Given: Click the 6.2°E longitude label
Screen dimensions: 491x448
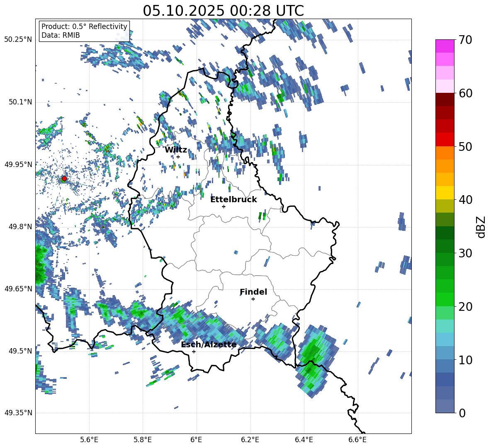Looking at the screenshot, I should 250,440.
